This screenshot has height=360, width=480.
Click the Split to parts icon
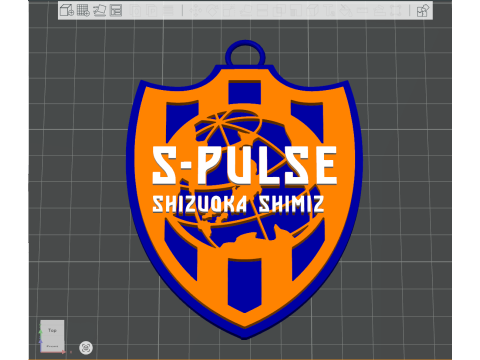152,10
